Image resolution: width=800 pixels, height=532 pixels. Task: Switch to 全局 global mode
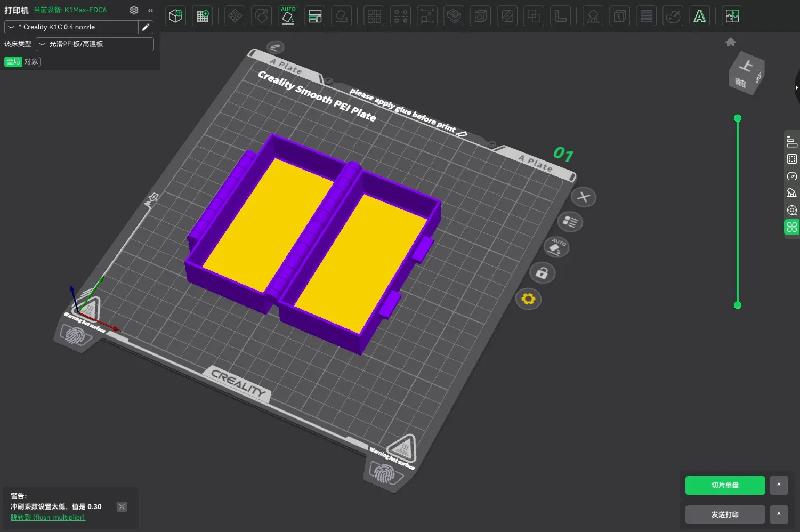13,62
